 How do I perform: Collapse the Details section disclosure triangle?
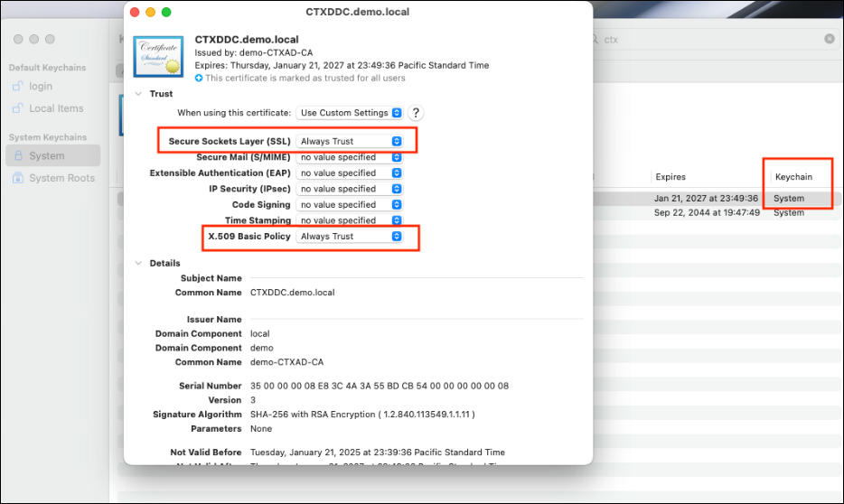pos(138,263)
